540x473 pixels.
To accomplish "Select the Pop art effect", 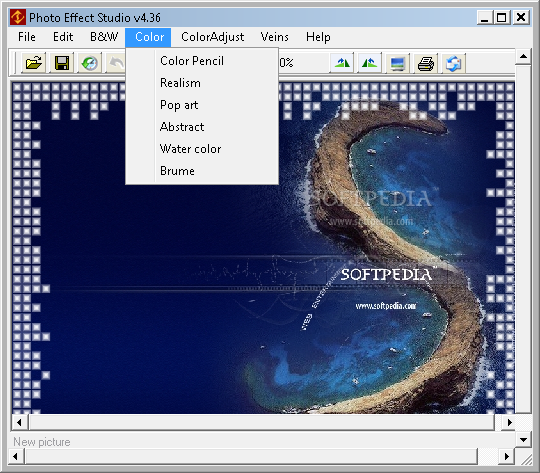I will point(202,105).
